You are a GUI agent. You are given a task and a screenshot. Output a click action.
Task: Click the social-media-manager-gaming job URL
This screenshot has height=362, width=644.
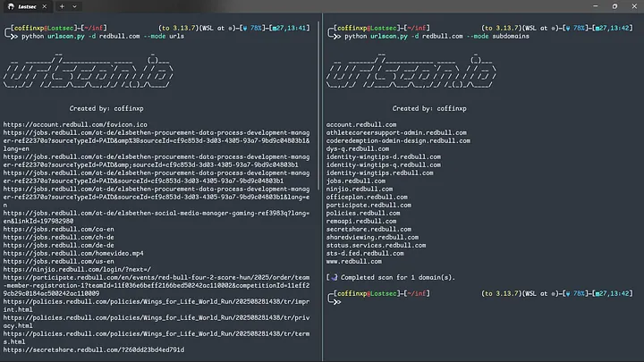coord(157,216)
